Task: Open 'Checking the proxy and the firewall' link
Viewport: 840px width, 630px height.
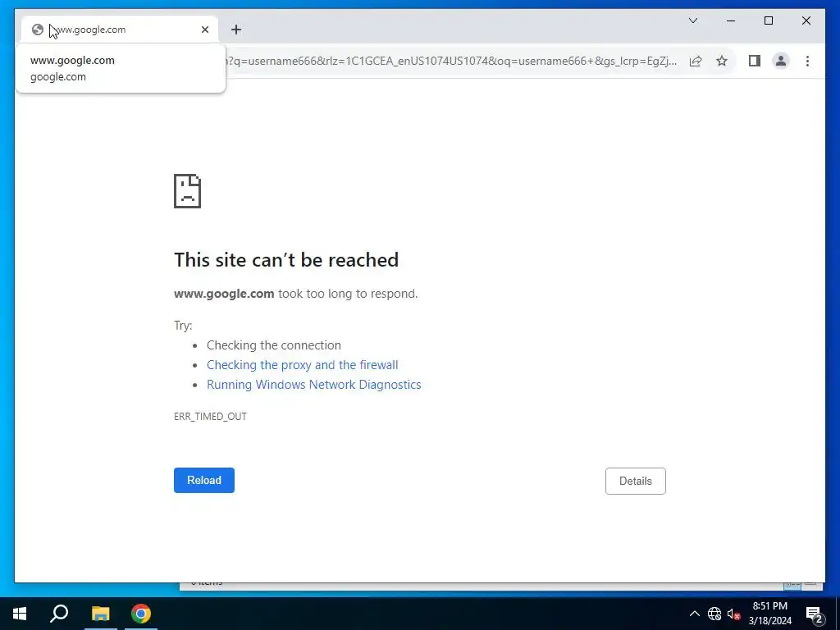Action: (x=302, y=365)
